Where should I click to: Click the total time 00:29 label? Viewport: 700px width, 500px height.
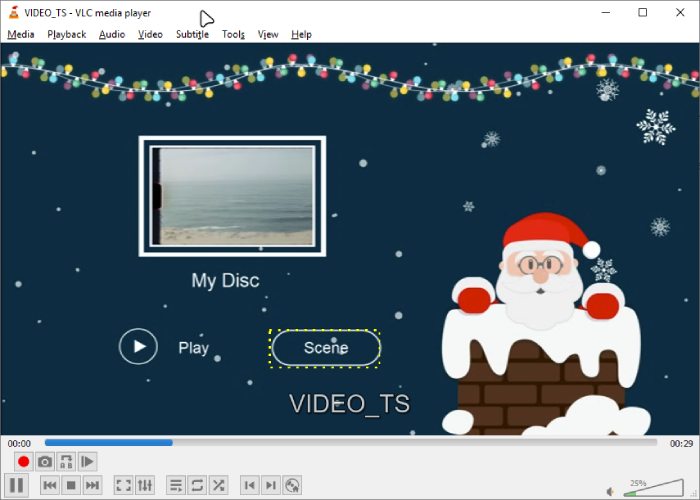681,443
